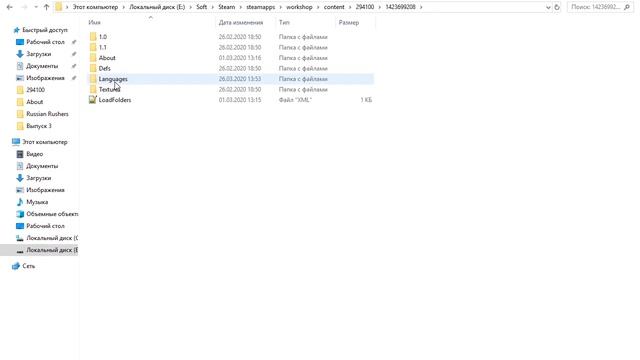Select Этот компьютер in sidebar
Image resolution: width=640 pixels, height=360 pixels.
point(45,142)
